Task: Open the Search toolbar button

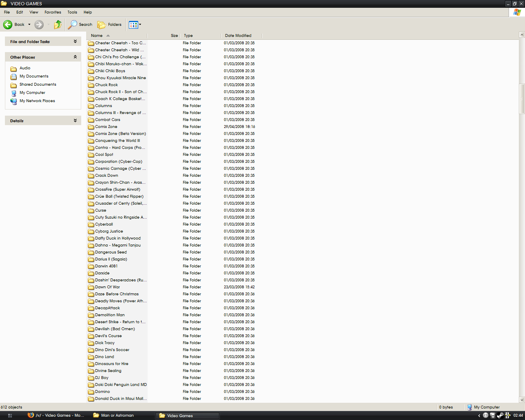Action: 80,25
